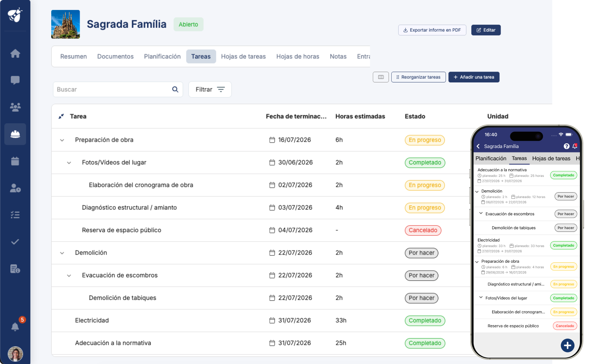The height and width of the screenshot is (364, 595).
Task: Collapse the Demolición task row
Action: point(62,253)
